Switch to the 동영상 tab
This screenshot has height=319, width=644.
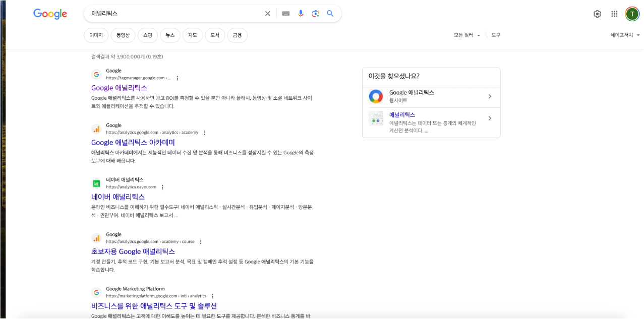[123, 35]
